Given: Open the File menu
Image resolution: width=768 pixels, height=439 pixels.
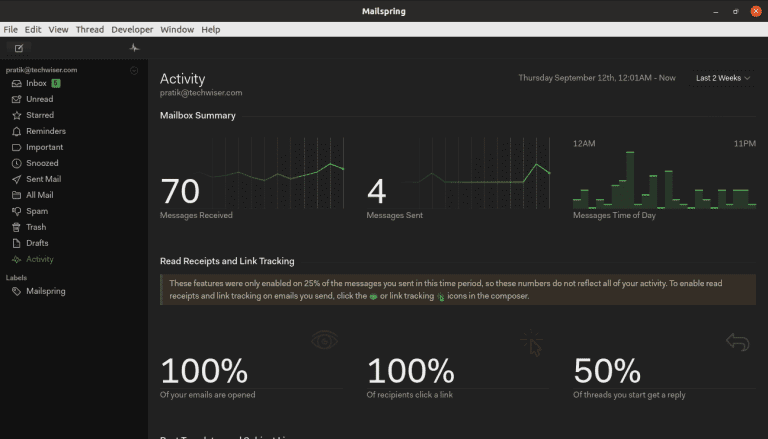Looking at the screenshot, I should point(11,30).
